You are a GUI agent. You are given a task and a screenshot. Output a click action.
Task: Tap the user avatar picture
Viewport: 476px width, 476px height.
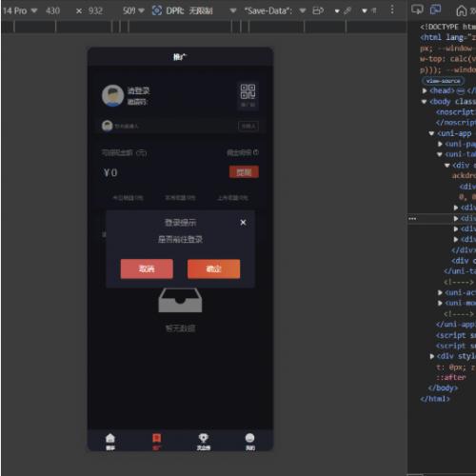[112, 95]
